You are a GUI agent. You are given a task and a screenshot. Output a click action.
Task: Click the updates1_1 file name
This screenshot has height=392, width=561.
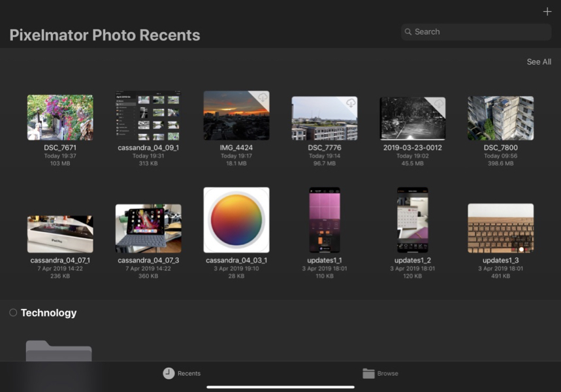325,260
